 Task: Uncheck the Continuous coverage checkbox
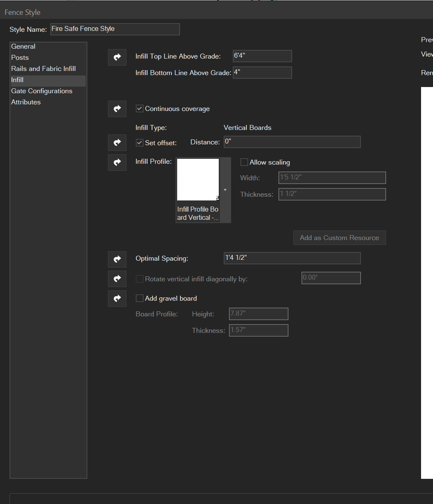[140, 109]
